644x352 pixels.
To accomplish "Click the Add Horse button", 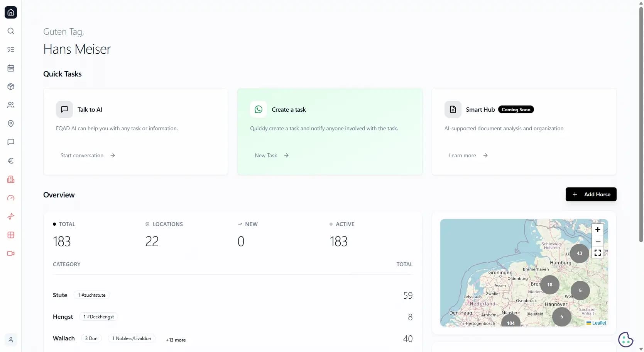I will point(591,194).
